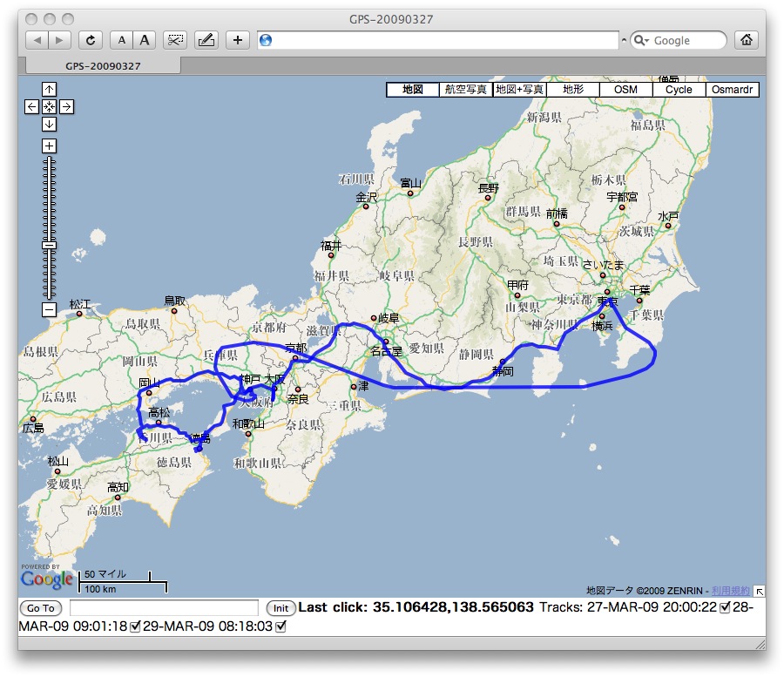Click the bookmarks dropdown arrow beside address bar
Viewport: 784px width, 677px height.
tap(624, 40)
